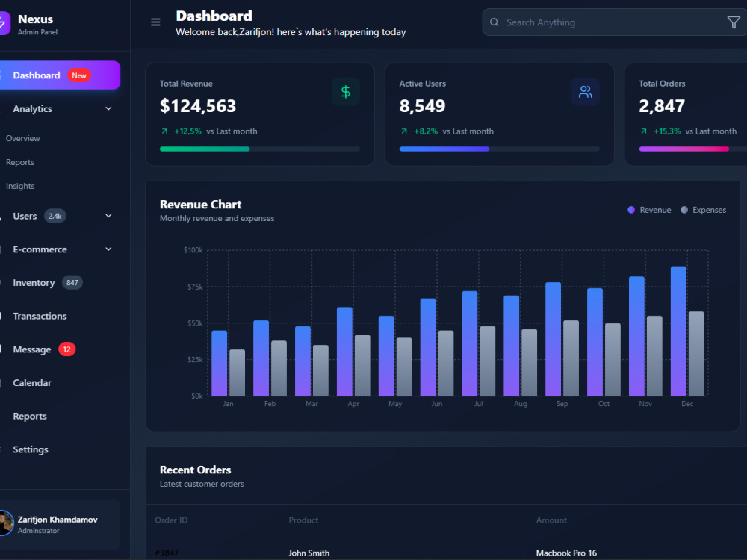Open the Total Revenue card
The image size is (747, 560).
260,114
